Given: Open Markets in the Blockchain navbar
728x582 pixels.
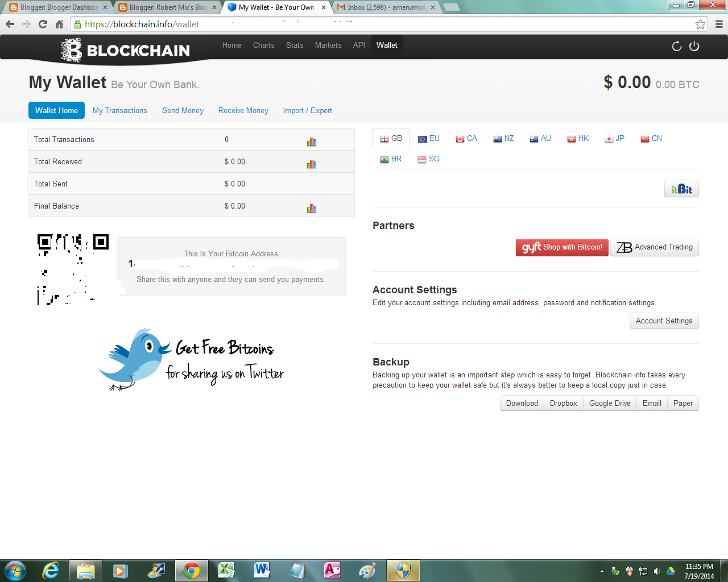Looking at the screenshot, I should [x=328, y=45].
